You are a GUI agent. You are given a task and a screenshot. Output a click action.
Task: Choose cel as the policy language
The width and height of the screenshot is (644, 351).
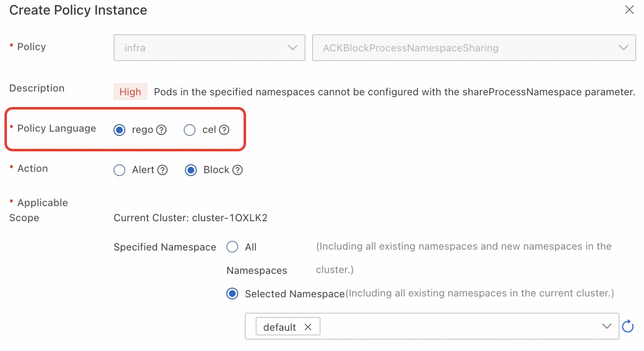point(190,130)
